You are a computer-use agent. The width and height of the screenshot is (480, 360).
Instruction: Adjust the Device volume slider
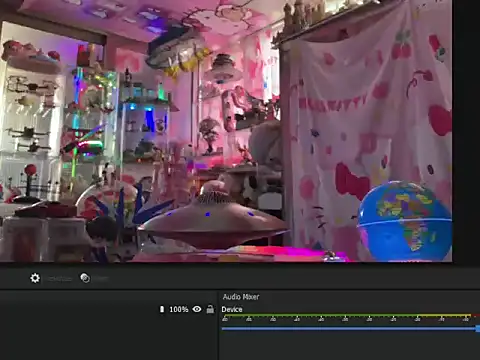point(351,329)
